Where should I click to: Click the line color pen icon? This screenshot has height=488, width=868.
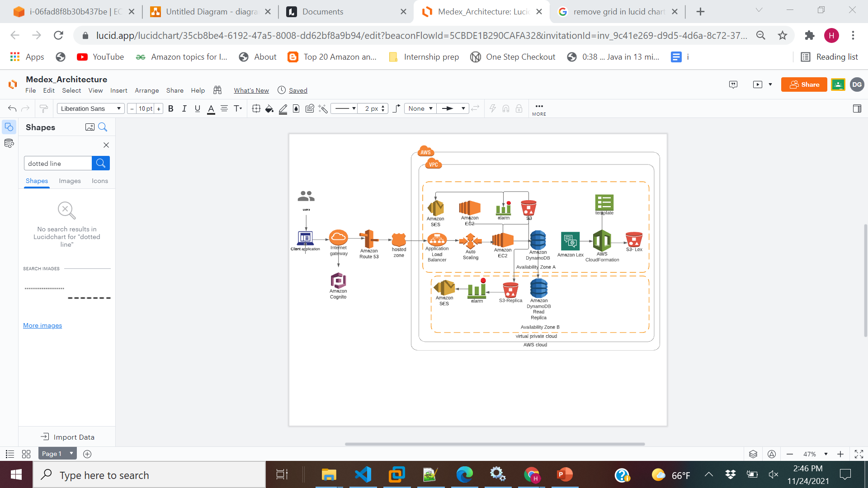click(x=283, y=108)
